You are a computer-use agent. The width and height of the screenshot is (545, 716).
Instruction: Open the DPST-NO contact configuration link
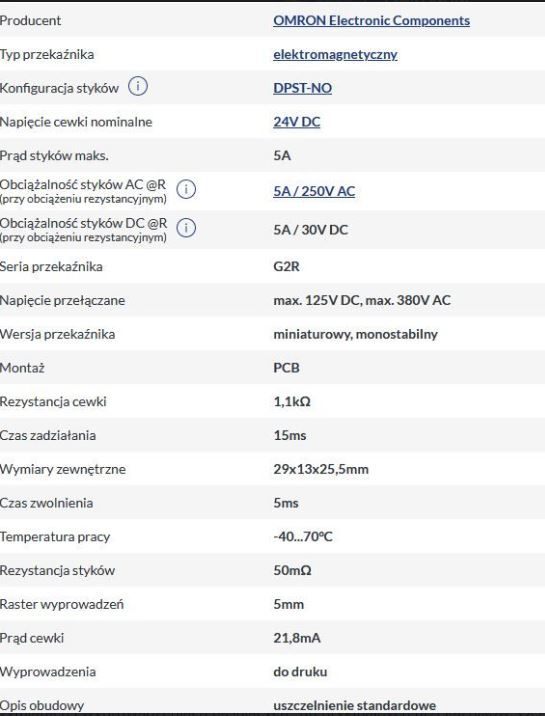(303, 88)
